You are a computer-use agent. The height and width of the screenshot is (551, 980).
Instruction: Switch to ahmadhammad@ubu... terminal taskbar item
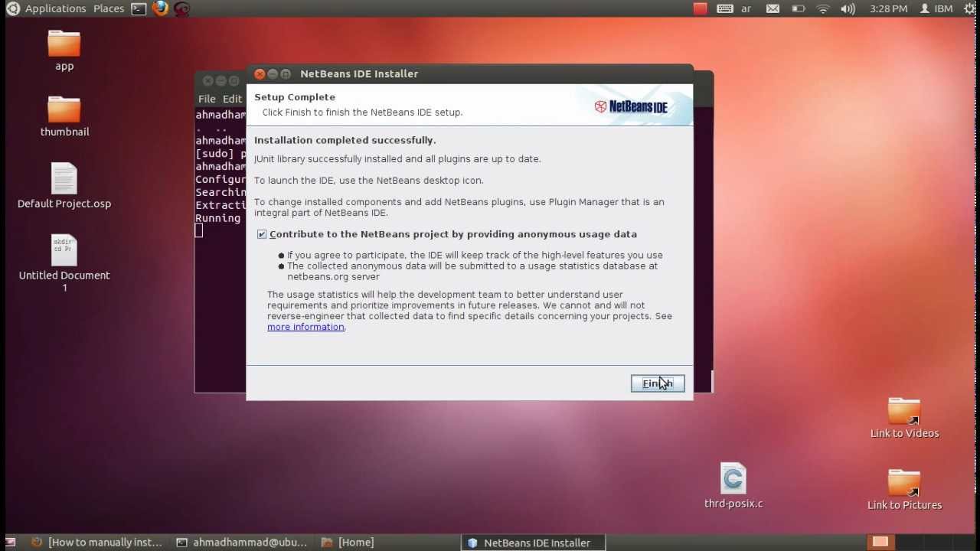pos(242,543)
